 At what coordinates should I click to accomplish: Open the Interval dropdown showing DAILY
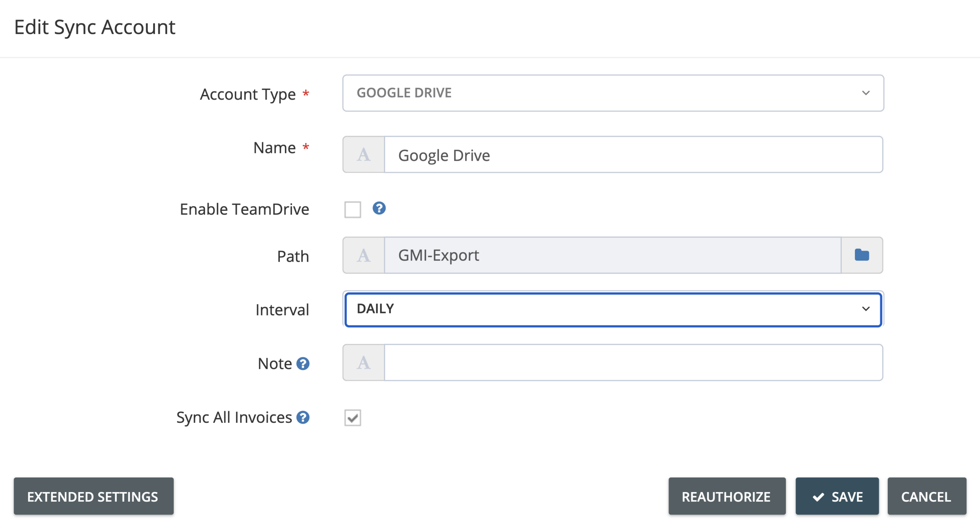click(x=613, y=309)
